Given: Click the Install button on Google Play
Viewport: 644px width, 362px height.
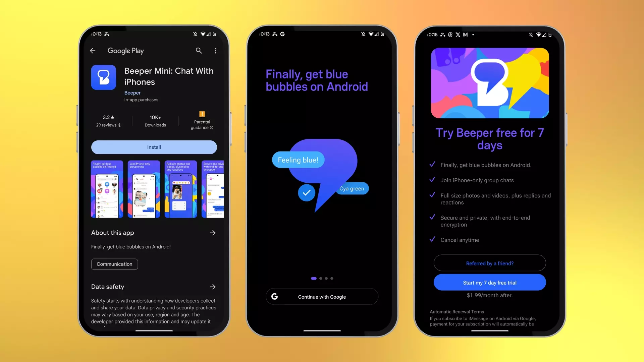Looking at the screenshot, I should point(154,147).
